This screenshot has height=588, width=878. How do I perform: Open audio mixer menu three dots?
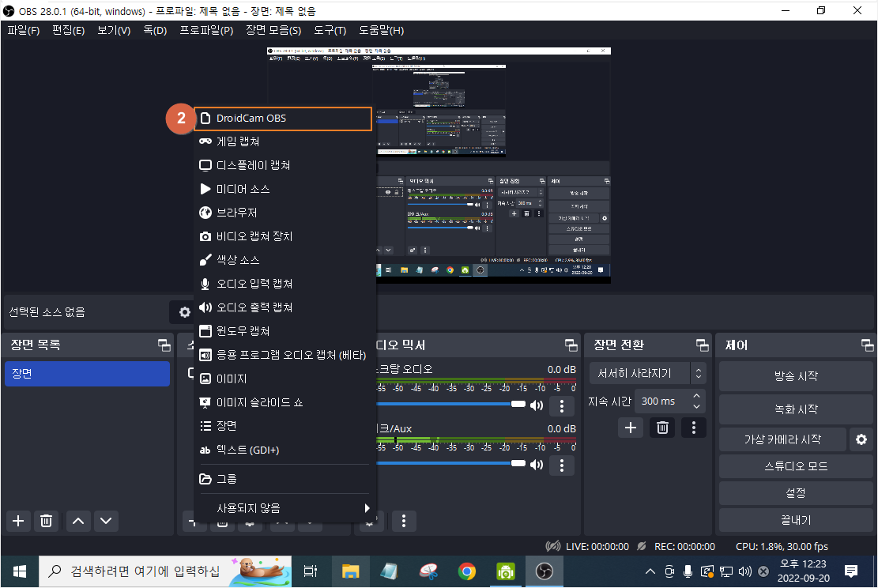click(x=404, y=522)
